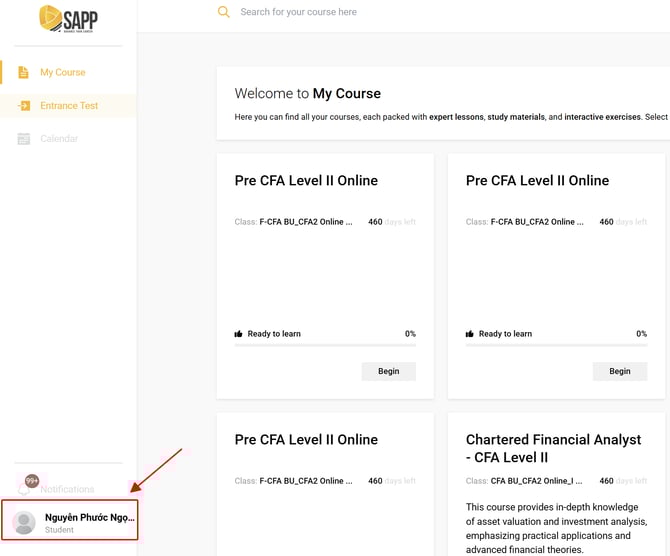670x556 pixels.
Task: Click thumbs-up icon on first course card
Action: pyautogui.click(x=238, y=334)
